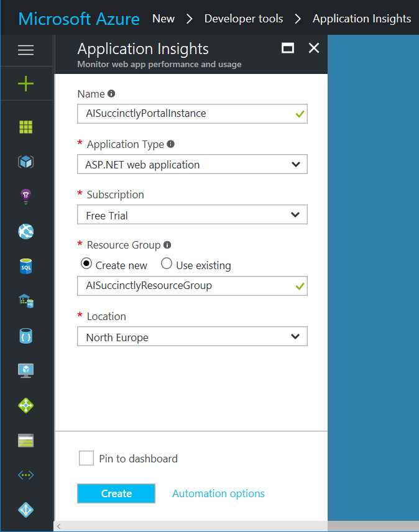Select the Virtual machines cube icon

click(x=27, y=161)
